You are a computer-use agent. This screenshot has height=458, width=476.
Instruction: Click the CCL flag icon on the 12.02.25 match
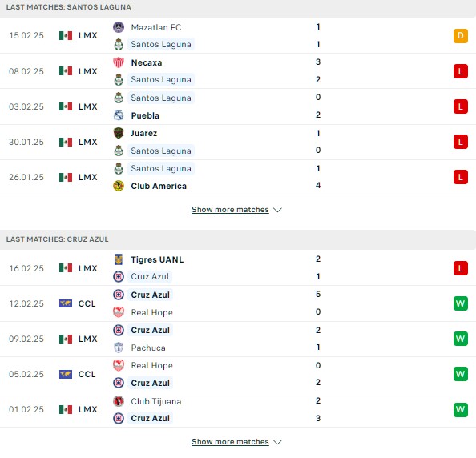66,303
